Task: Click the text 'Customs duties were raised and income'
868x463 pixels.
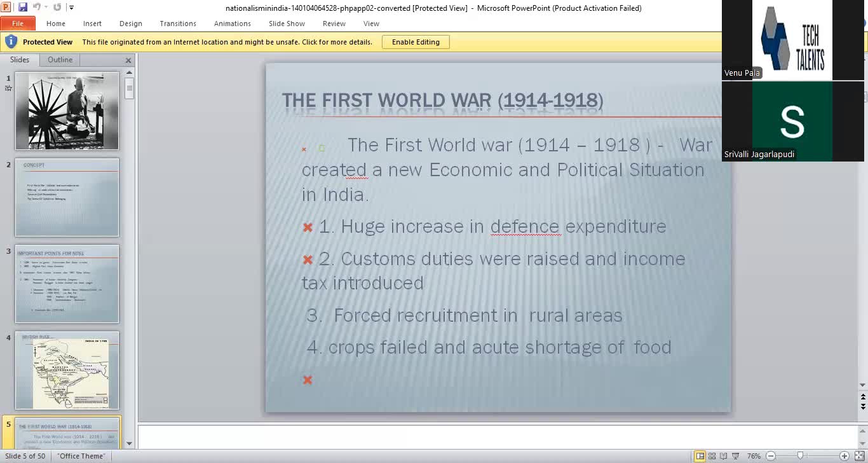Action: pyautogui.click(x=513, y=259)
